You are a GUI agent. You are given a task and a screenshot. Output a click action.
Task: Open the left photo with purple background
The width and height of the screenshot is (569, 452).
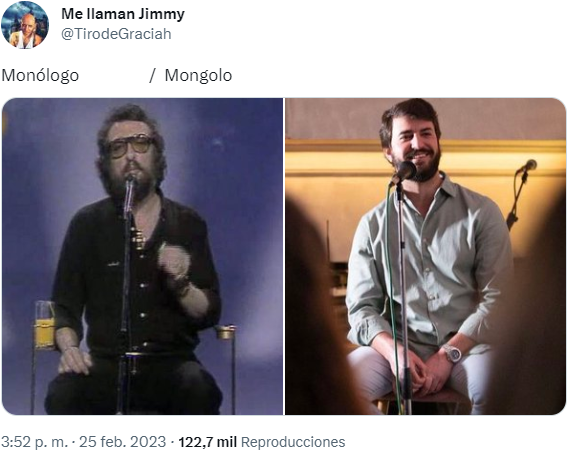tap(142, 256)
